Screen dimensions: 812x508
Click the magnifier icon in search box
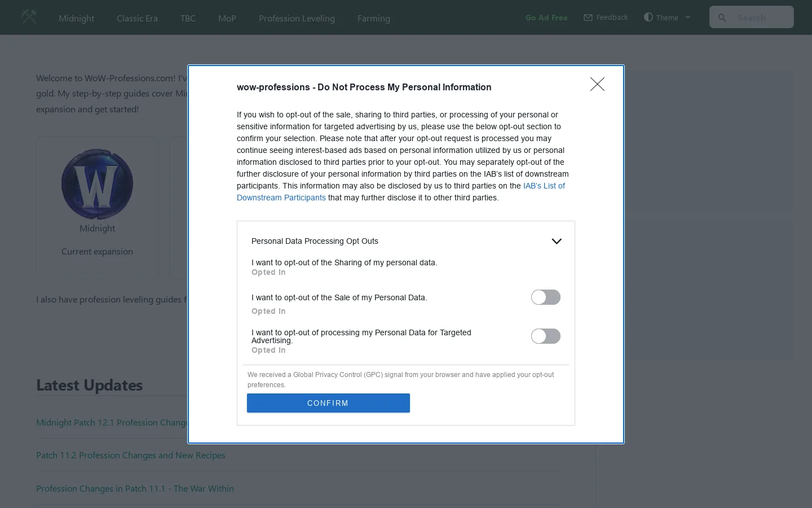pyautogui.click(x=722, y=17)
